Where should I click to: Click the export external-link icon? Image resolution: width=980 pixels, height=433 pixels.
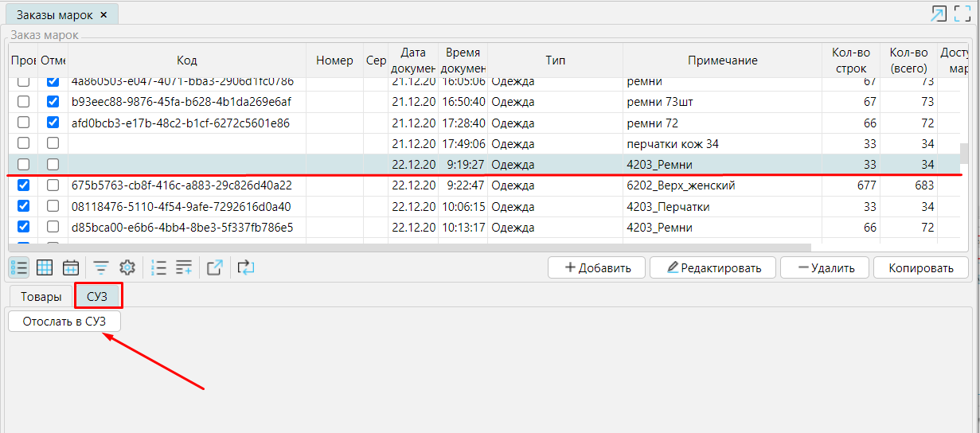coord(214,267)
